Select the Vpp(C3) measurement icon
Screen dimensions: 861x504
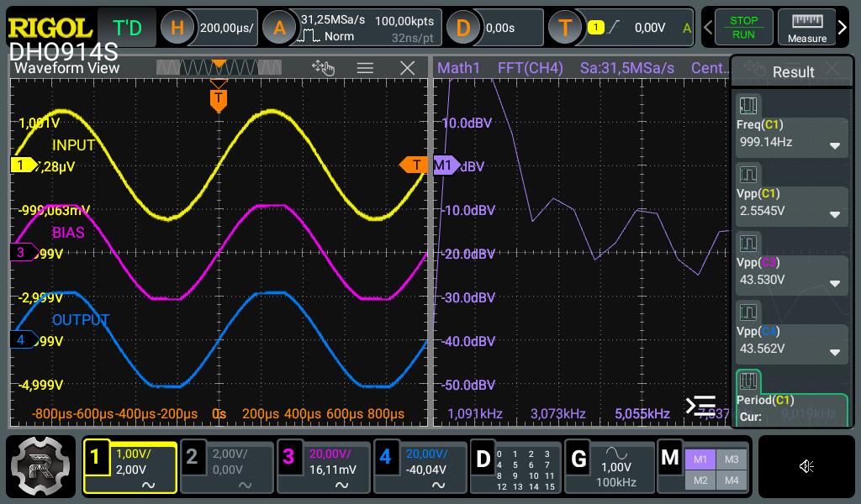pyautogui.click(x=747, y=243)
